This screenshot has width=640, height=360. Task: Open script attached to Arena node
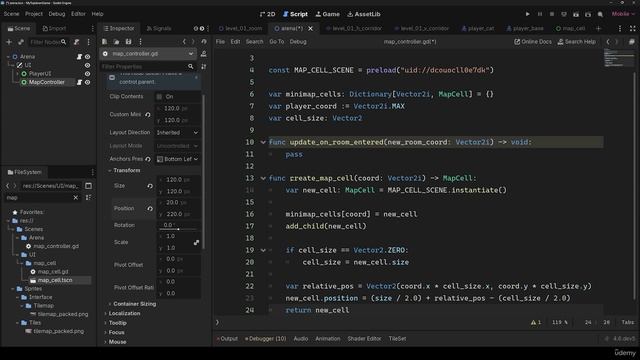[79, 57]
